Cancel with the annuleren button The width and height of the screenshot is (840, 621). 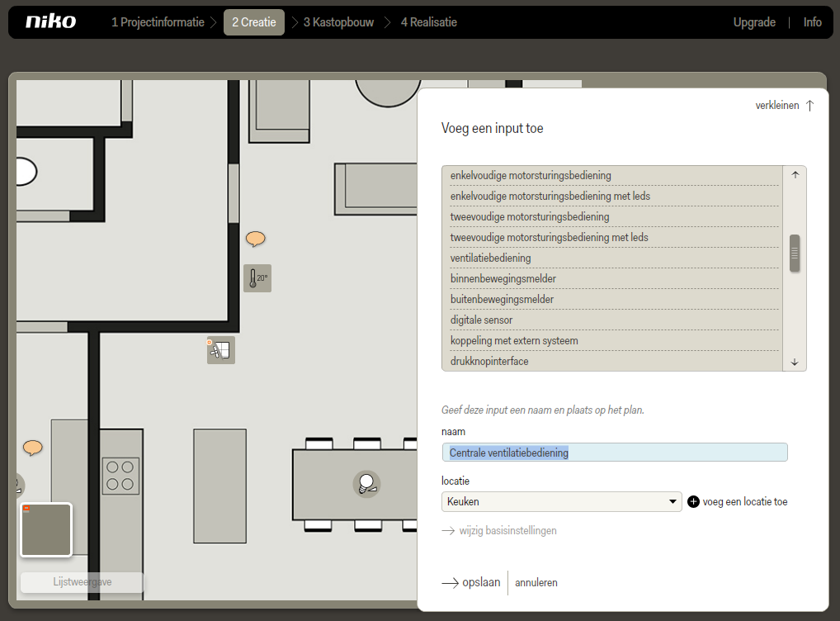[x=536, y=583]
